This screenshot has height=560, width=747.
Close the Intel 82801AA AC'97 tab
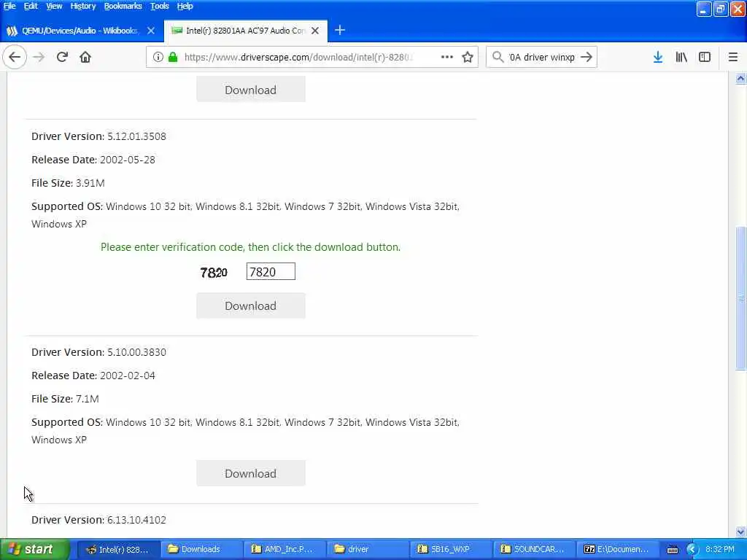click(x=315, y=31)
